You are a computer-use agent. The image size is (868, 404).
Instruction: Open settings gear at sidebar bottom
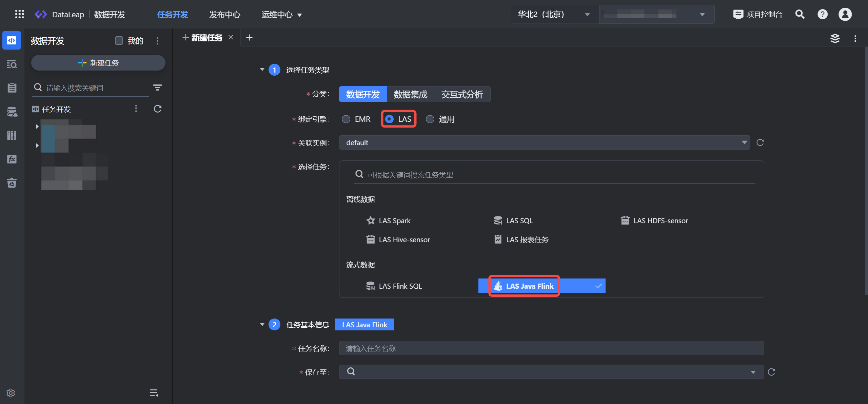click(x=11, y=393)
